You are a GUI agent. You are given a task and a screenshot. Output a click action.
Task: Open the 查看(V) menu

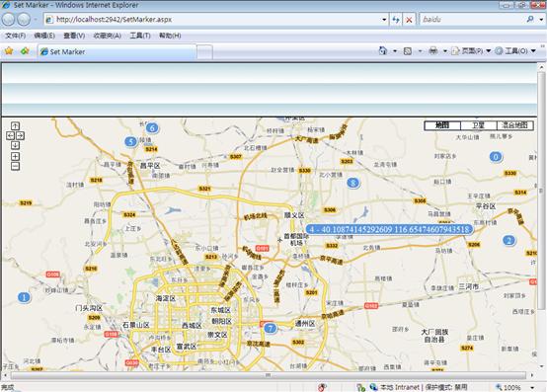(x=74, y=36)
